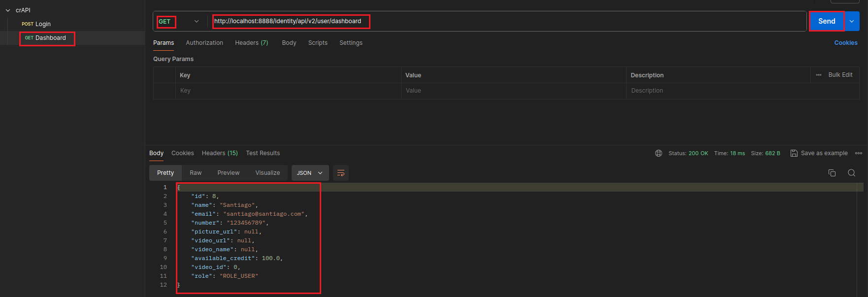Open the Cookies link
868x297 pixels.
click(x=845, y=43)
